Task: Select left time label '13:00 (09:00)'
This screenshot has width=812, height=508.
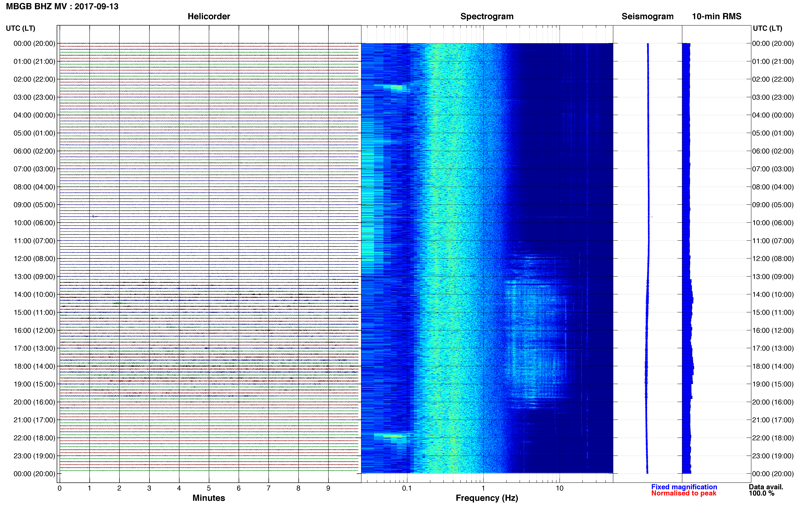Action: (x=34, y=277)
